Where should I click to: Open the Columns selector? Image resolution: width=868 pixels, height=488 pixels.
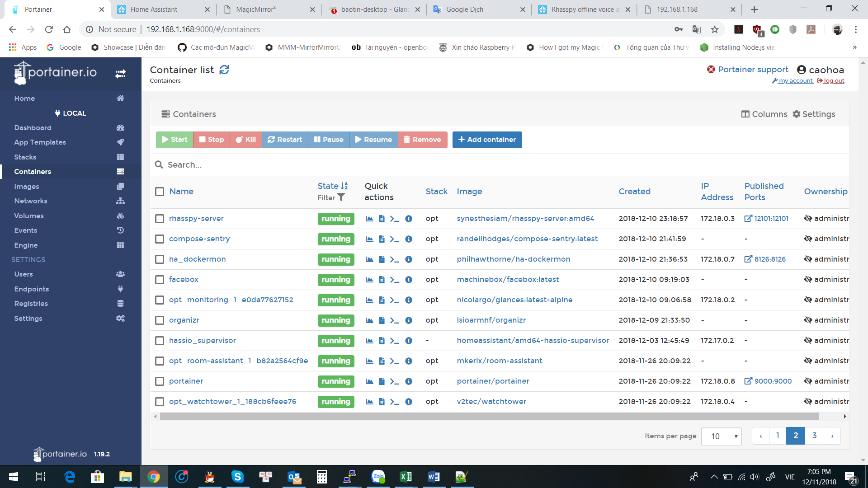pos(764,114)
